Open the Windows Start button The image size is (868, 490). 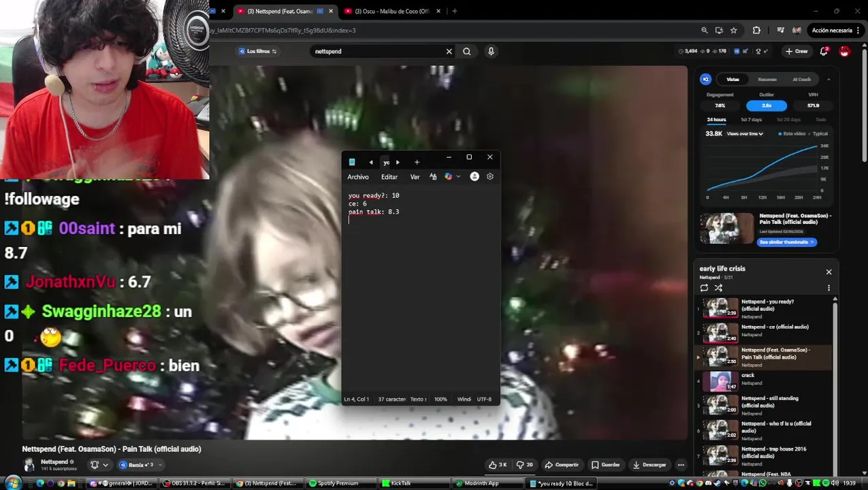tap(12, 483)
